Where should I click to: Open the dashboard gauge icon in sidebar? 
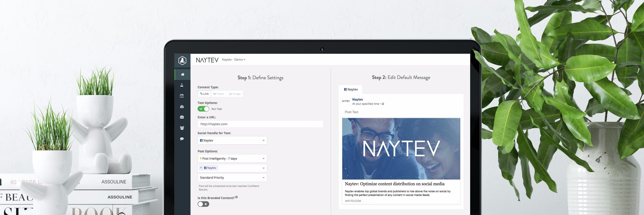[182, 106]
